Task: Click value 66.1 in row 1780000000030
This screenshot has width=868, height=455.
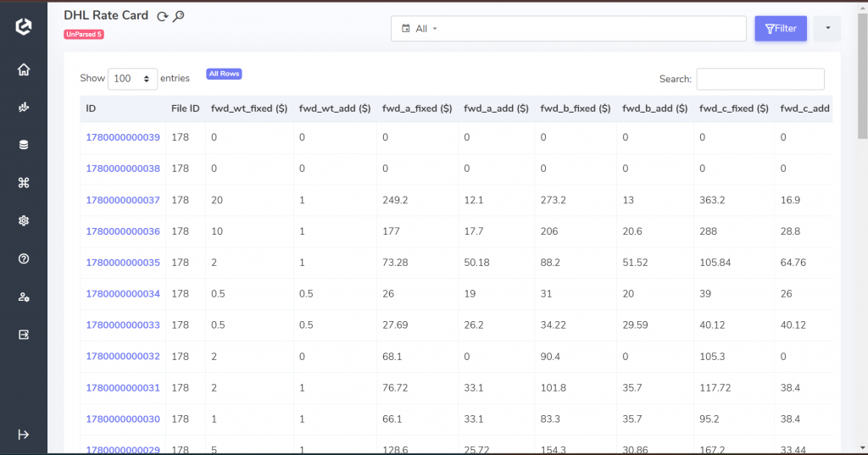Action: 392,419
